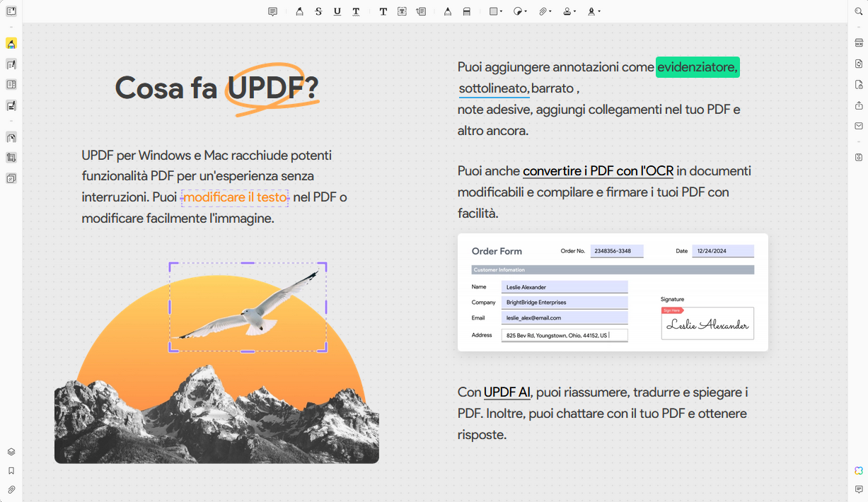Select the text comment (T) tool
Image resolution: width=868 pixels, height=502 pixels.
click(383, 11)
